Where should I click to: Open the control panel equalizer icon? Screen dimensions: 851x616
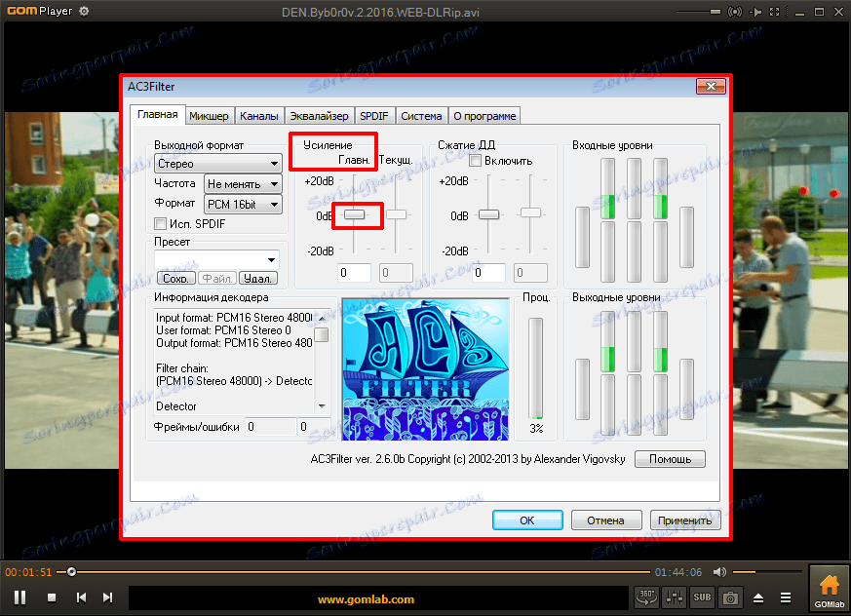tap(675, 597)
